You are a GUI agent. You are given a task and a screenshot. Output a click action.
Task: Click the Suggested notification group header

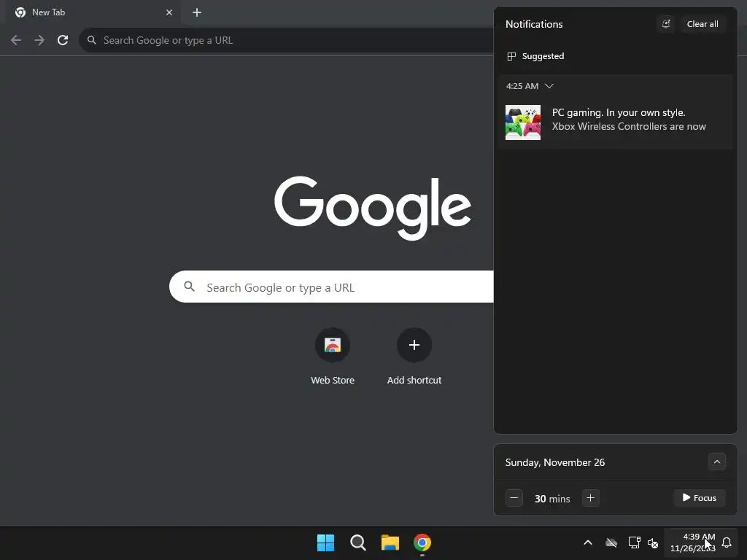point(535,56)
